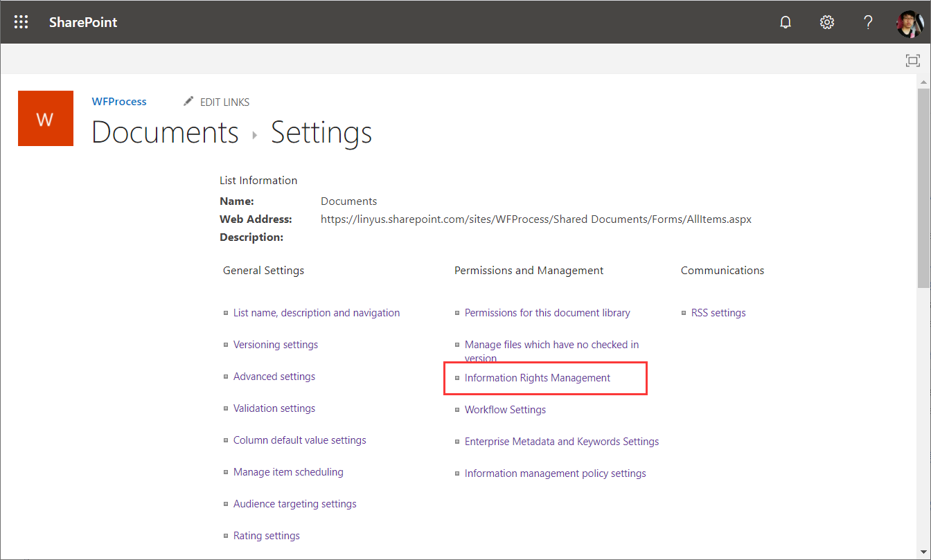Image resolution: width=931 pixels, height=560 pixels.
Task: Click Permissions for this document library
Action: pos(547,313)
